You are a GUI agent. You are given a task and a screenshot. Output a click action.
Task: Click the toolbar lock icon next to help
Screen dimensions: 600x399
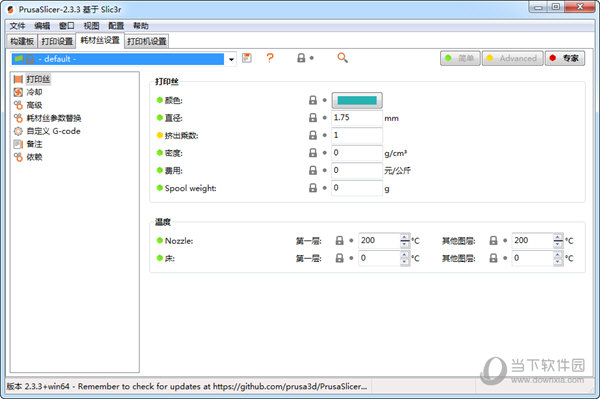[x=302, y=58]
